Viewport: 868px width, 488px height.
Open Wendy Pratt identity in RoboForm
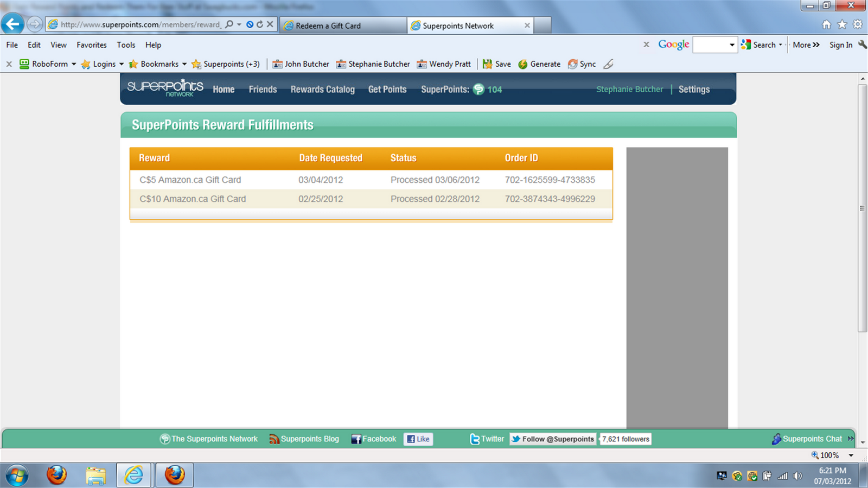coord(443,64)
